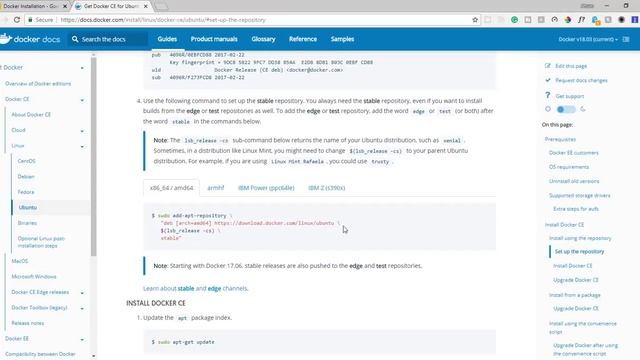Click the checkmark icon beside Request docs changes
Viewport: 640px width, 360px height.
point(548,80)
